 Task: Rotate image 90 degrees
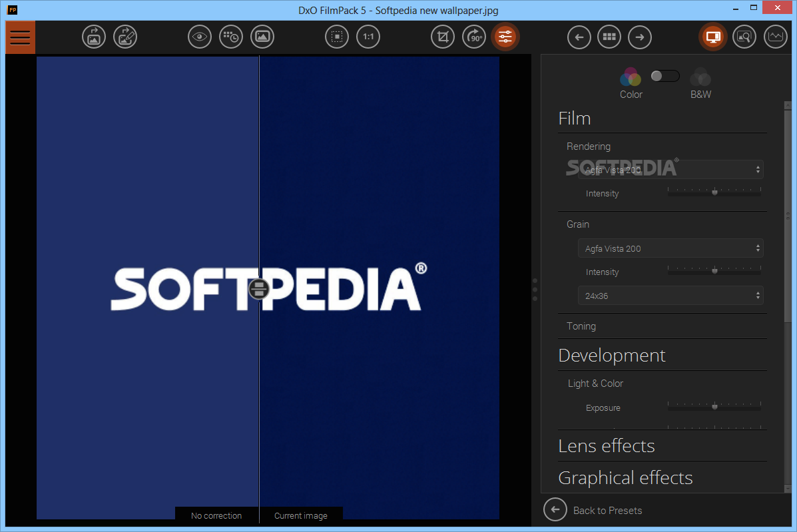[x=473, y=37]
